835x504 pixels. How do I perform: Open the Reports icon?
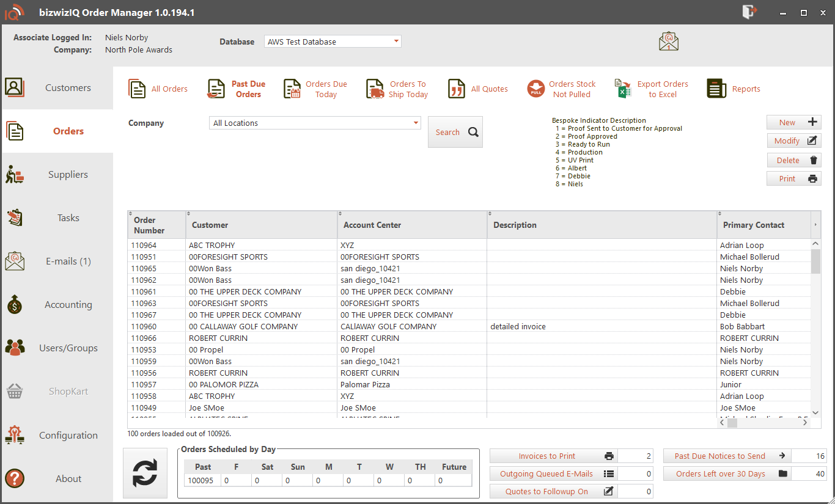716,89
